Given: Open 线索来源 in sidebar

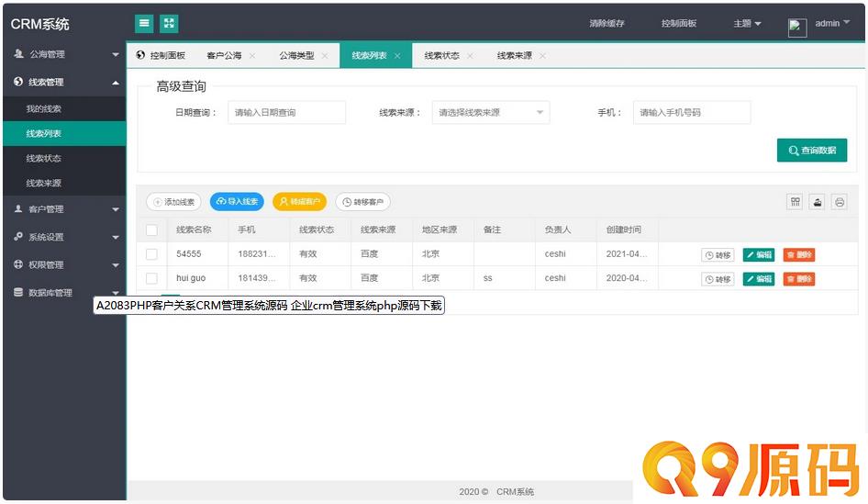Looking at the screenshot, I should (64, 183).
